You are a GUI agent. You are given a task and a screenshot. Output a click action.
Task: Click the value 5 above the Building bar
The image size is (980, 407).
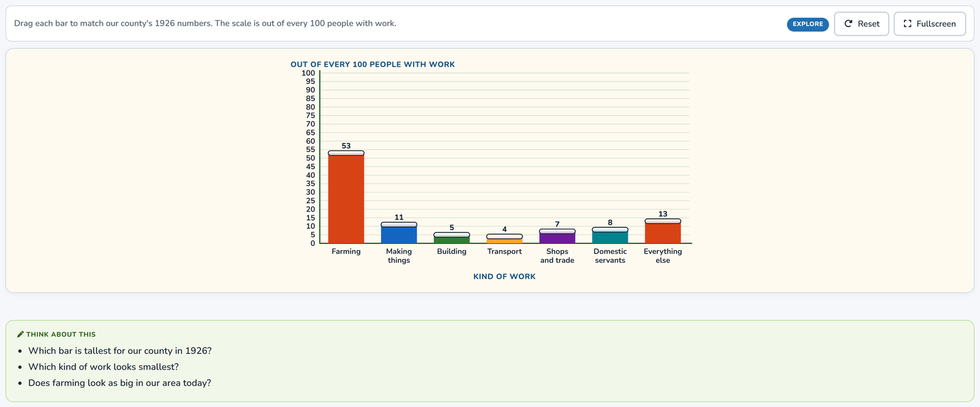click(x=452, y=227)
